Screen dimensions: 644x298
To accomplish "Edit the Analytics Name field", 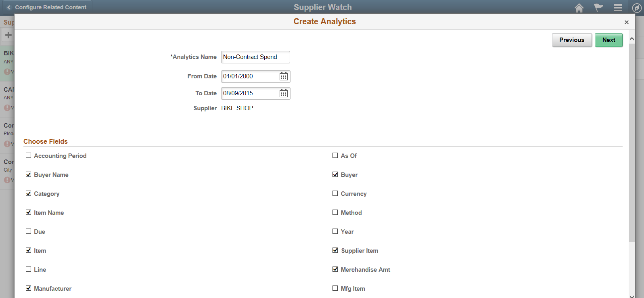I will [255, 57].
